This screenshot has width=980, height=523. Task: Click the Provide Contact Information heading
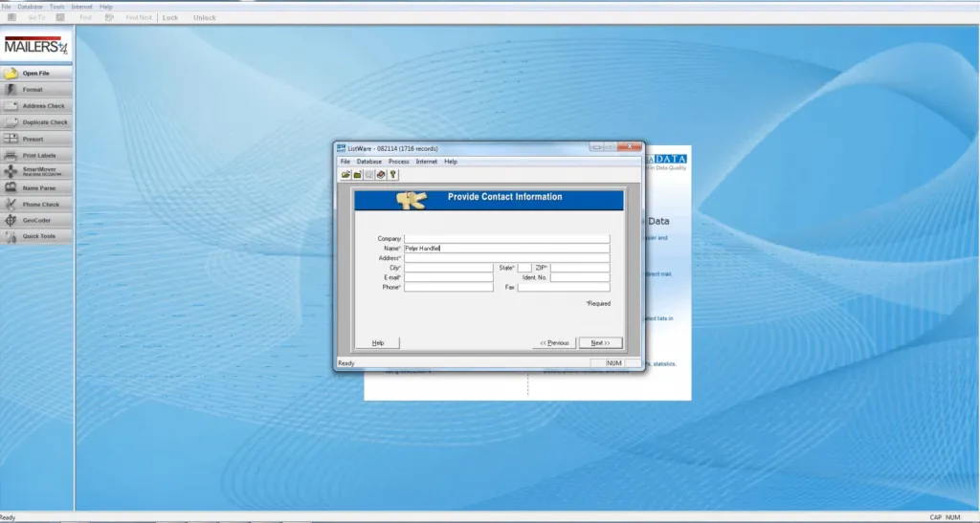click(505, 197)
